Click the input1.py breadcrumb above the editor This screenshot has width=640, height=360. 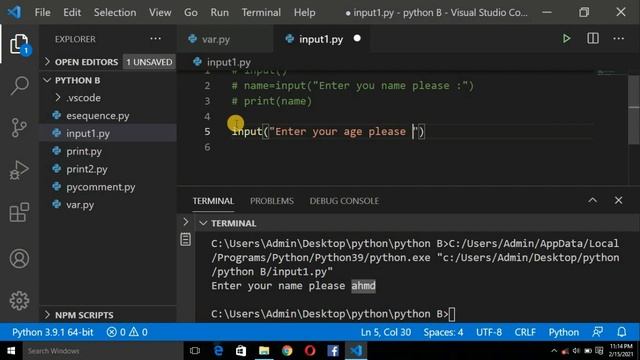pyautogui.click(x=223, y=62)
